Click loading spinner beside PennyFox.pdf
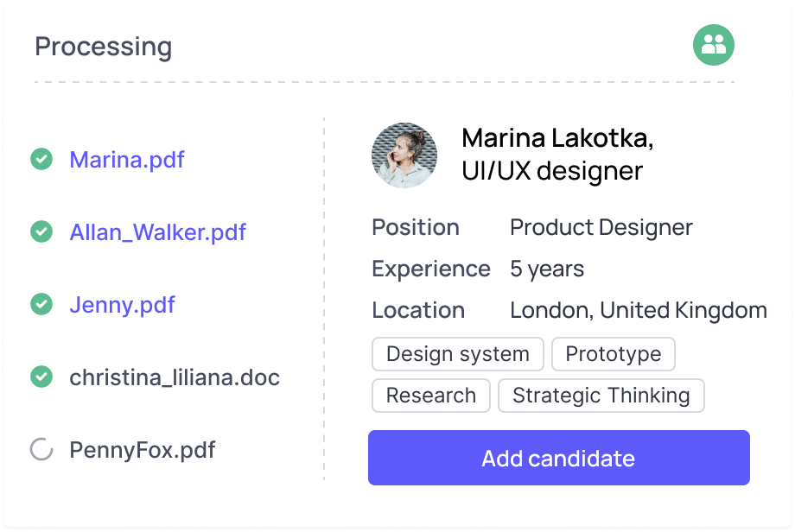The image size is (795, 532). click(41, 450)
